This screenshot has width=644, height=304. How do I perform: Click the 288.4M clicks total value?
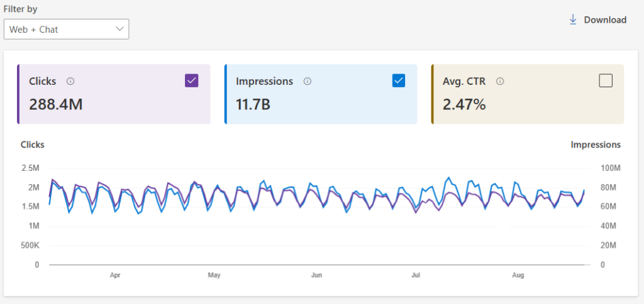pos(56,105)
